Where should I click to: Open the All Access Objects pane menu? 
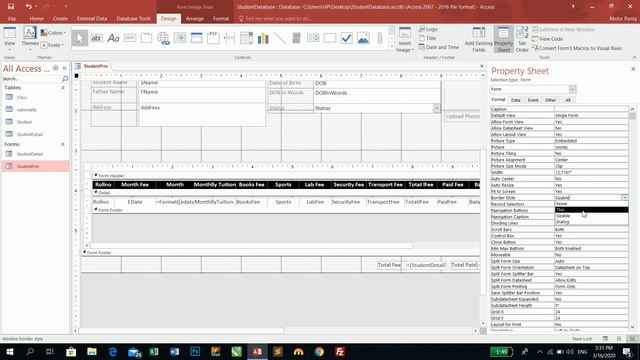56,68
